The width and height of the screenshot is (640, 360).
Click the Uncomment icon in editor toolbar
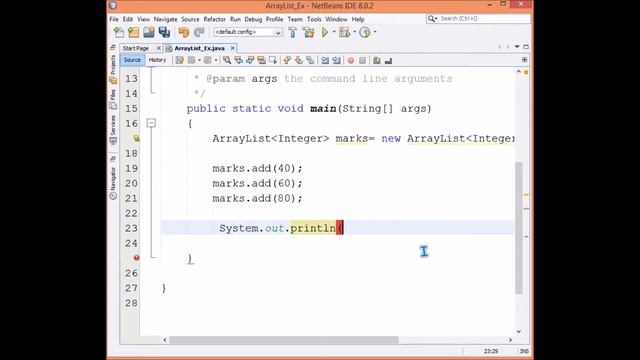(388, 60)
